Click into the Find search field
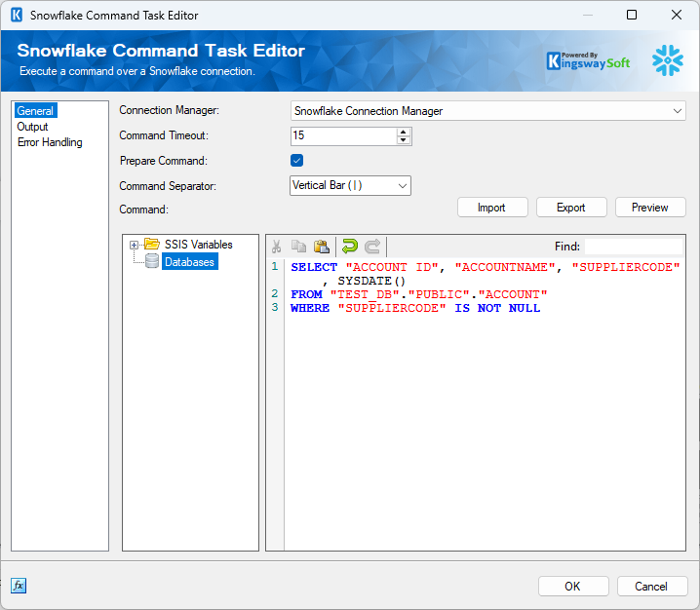 [633, 247]
